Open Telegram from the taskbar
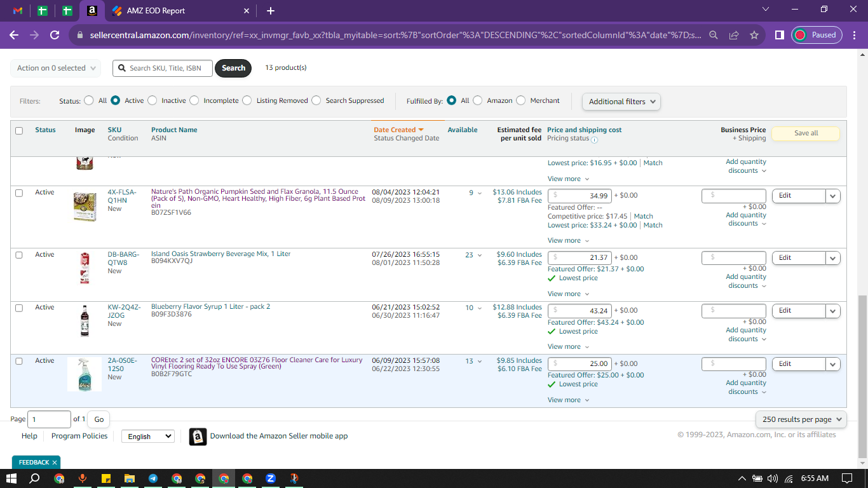Viewport: 868px width, 488px height. point(153,478)
